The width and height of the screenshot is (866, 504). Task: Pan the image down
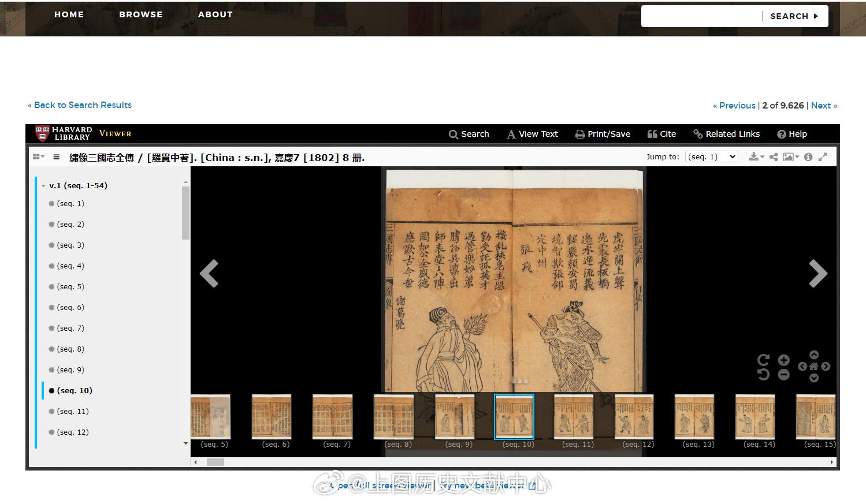click(x=814, y=378)
